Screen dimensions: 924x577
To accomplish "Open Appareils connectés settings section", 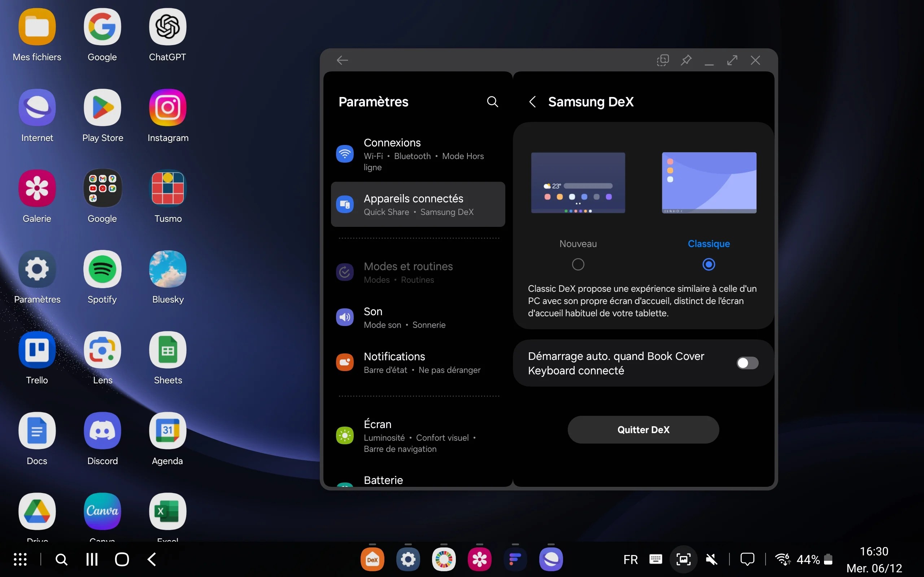I will pos(418,204).
